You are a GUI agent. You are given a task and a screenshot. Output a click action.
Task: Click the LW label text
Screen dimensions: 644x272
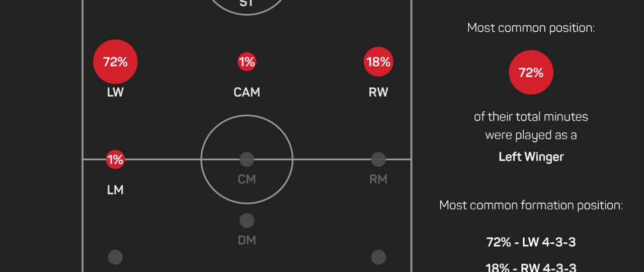[x=115, y=93]
